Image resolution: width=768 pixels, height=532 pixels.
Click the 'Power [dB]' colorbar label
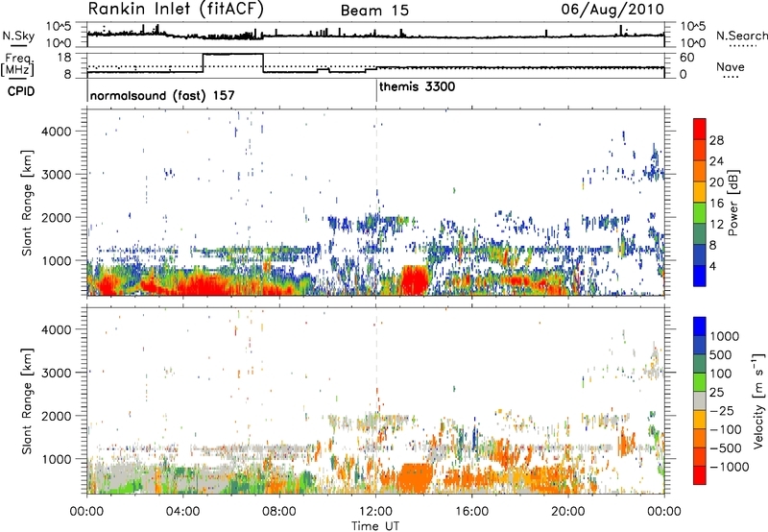point(732,203)
